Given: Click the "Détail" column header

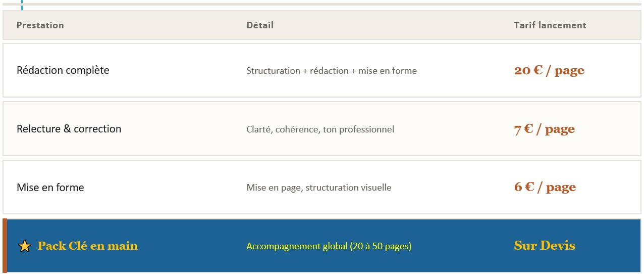Looking at the screenshot, I should (260, 25).
